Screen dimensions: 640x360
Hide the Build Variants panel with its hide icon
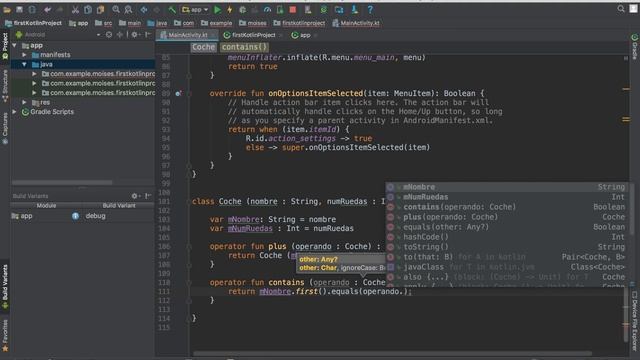coord(148,196)
